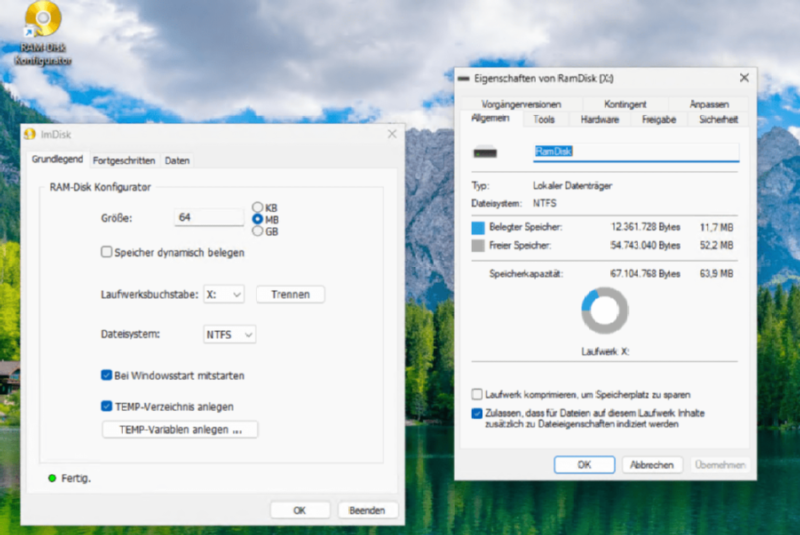Screen dimensions: 800x535
Task: Click the Größe size input field
Action: (x=209, y=217)
